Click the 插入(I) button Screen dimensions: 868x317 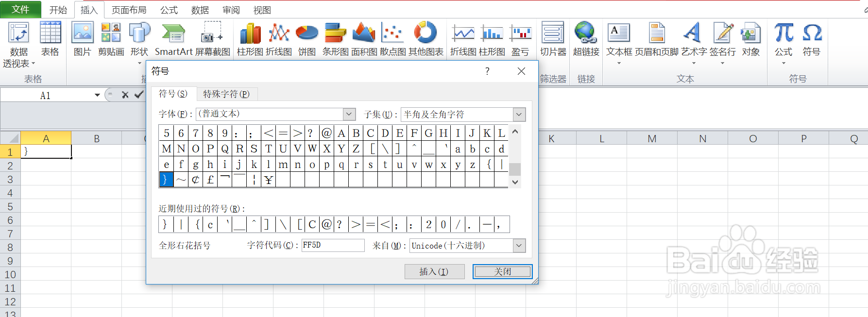[434, 271]
